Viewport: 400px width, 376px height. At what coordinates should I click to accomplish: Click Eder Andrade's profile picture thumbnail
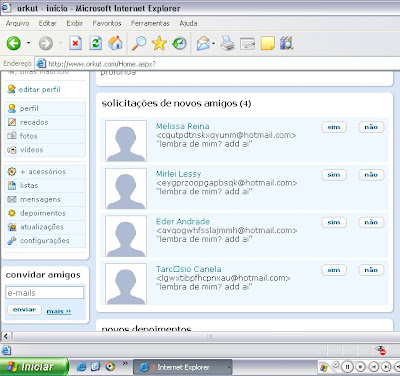click(126, 236)
